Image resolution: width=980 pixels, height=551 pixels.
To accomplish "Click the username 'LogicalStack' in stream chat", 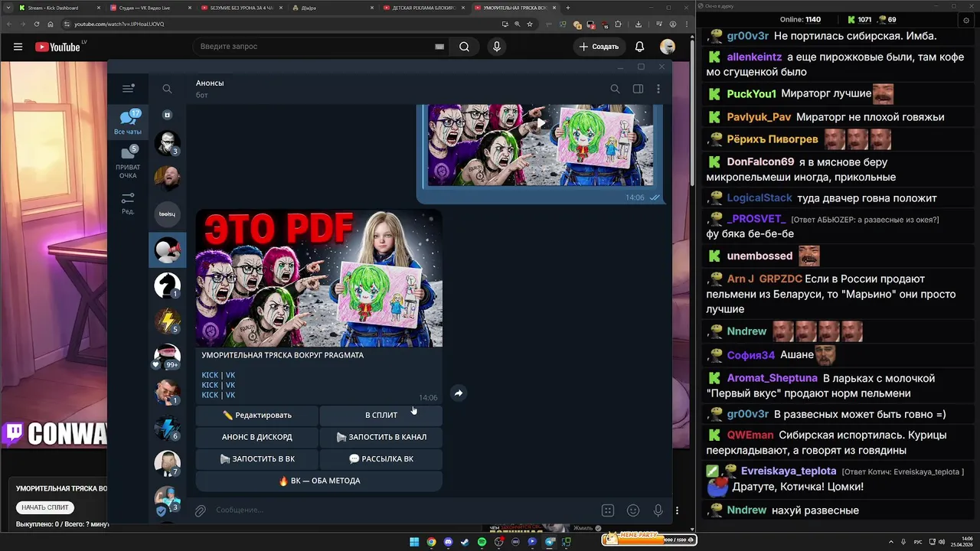I will click(759, 198).
